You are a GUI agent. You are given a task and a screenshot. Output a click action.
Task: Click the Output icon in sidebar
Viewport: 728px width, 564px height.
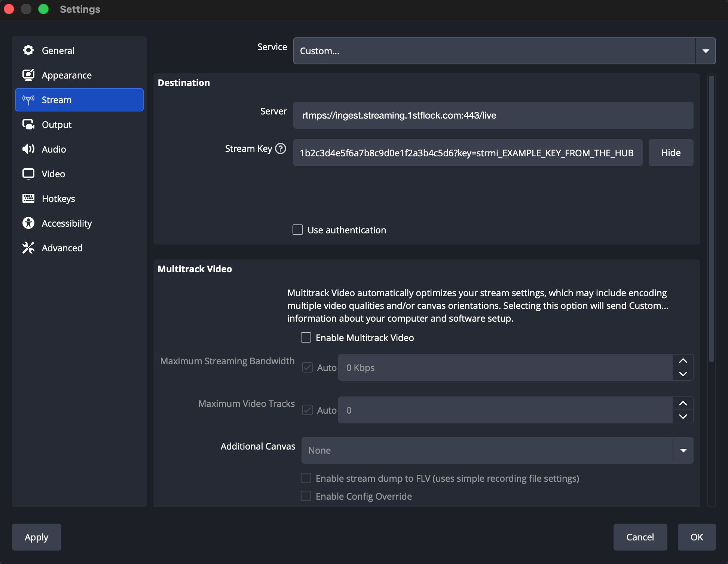coord(28,125)
